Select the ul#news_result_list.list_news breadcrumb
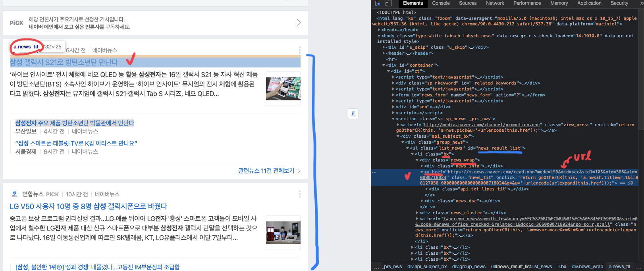Viewport: 644px width, 271px height. pyautogui.click(x=521, y=267)
